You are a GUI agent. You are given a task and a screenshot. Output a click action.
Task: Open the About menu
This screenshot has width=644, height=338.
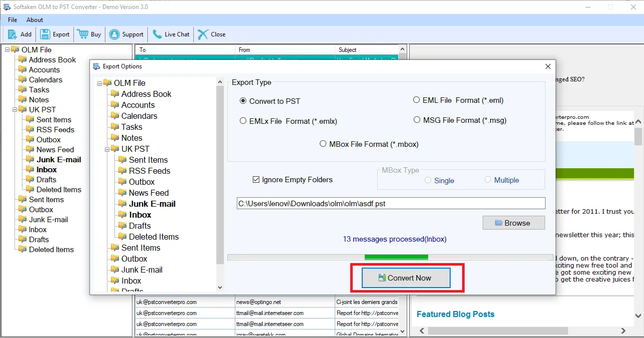(x=35, y=20)
